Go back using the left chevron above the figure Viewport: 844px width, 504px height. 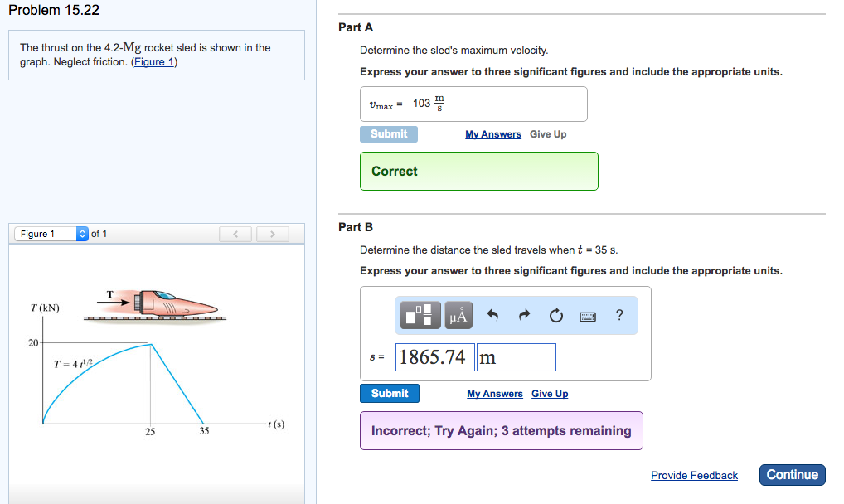pyautogui.click(x=235, y=234)
